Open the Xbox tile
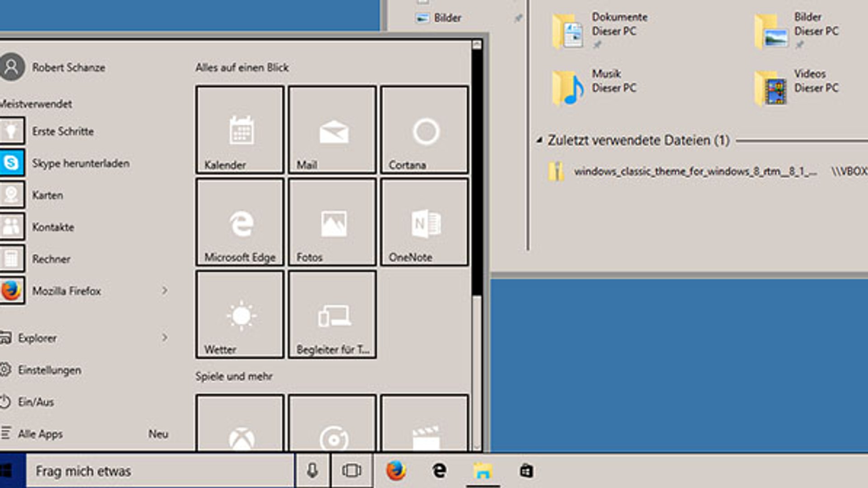Screen dimensions: 868x488 pyautogui.click(x=240, y=423)
